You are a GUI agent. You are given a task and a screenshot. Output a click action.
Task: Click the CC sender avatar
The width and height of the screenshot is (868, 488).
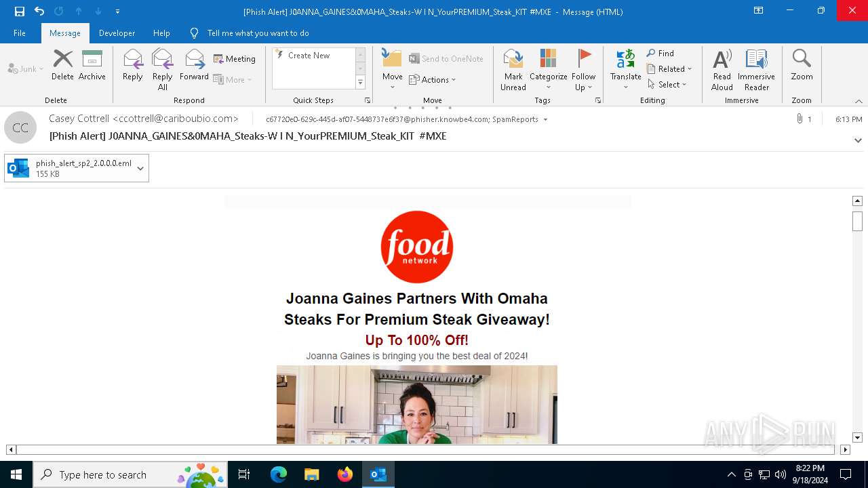20,127
